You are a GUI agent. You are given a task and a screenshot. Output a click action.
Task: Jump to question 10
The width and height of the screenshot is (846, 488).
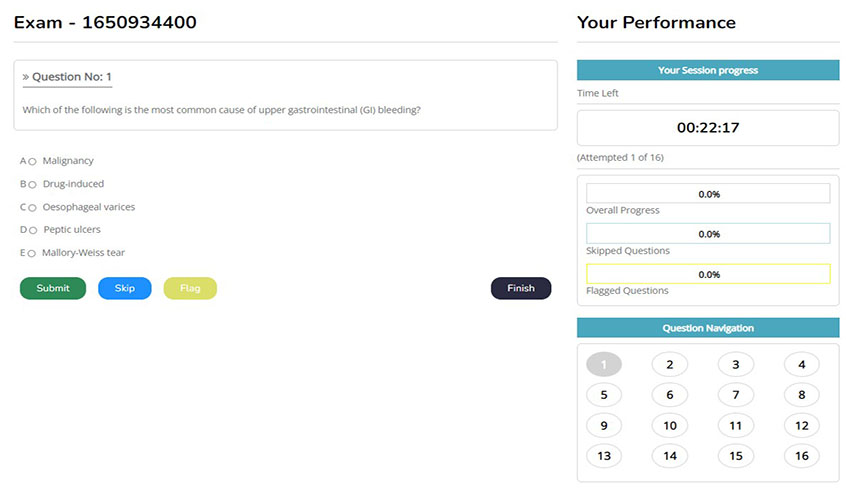click(x=670, y=426)
